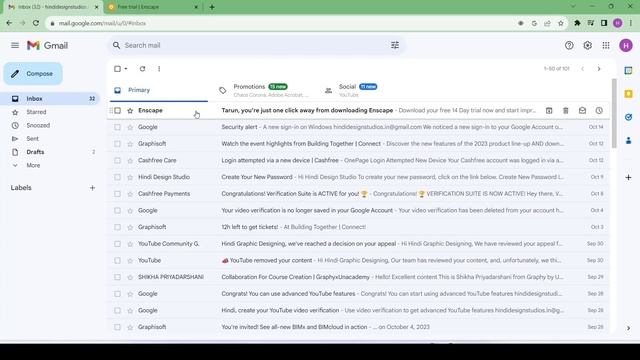Screen dimensions: 640x360
Task: Select the Hindi Design Studio email checkbox
Action: pos(118,177)
